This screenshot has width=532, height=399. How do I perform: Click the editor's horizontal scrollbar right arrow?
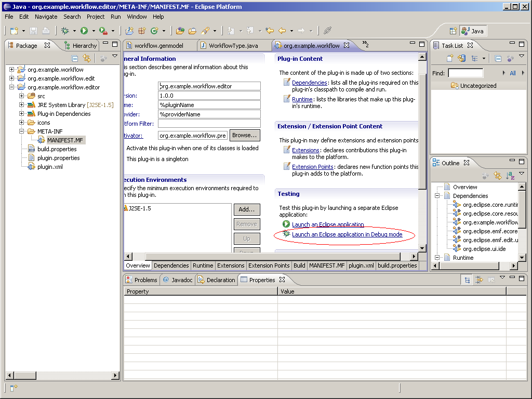tap(415, 257)
